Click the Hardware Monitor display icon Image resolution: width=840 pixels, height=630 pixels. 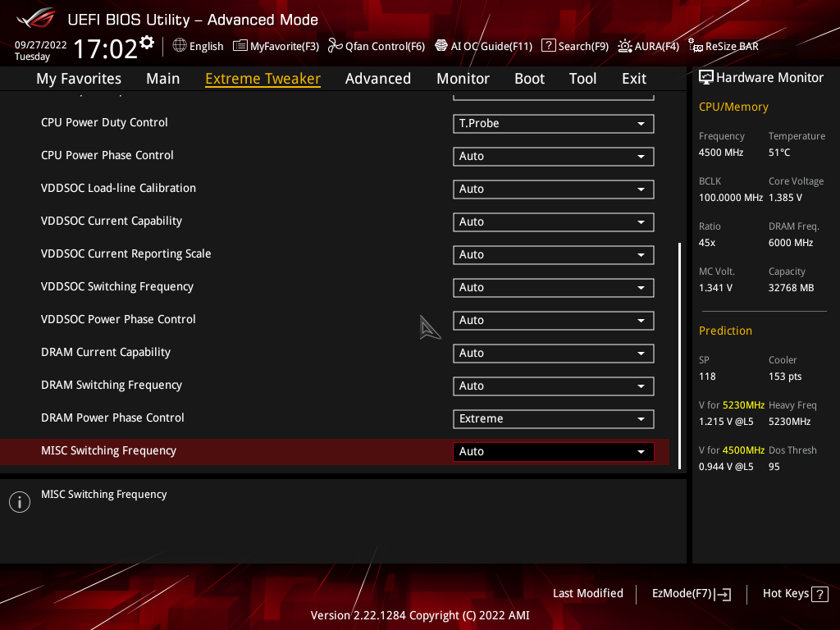point(706,78)
